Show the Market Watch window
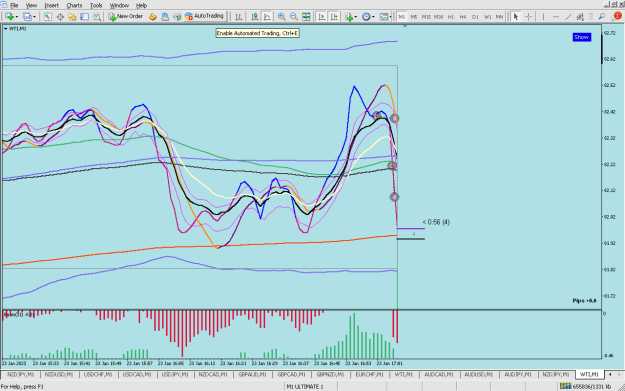The image size is (625, 391). click(48, 16)
